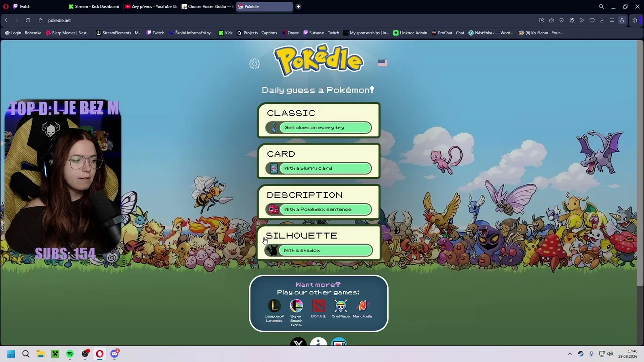644x362 pixels.
Task: Open a new browser tab
Action: (298, 7)
